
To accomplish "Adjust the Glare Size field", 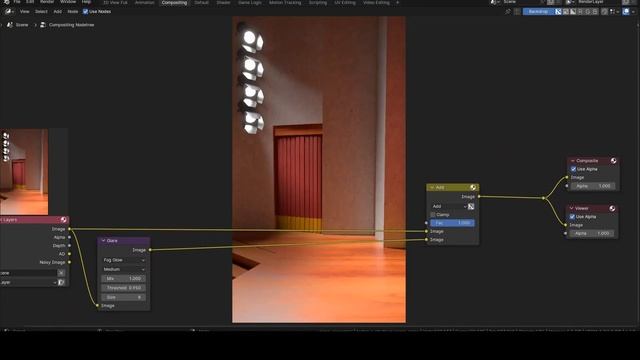I will [124, 297].
